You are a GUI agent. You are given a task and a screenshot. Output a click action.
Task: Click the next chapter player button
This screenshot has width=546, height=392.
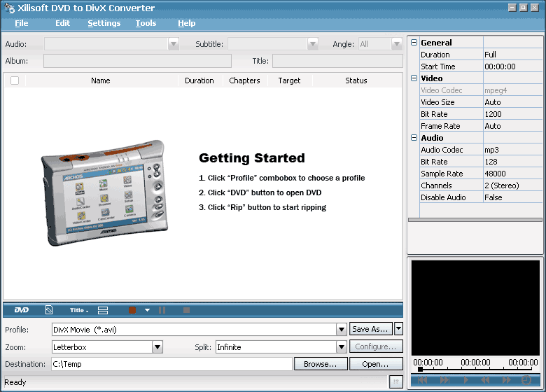tap(444, 380)
